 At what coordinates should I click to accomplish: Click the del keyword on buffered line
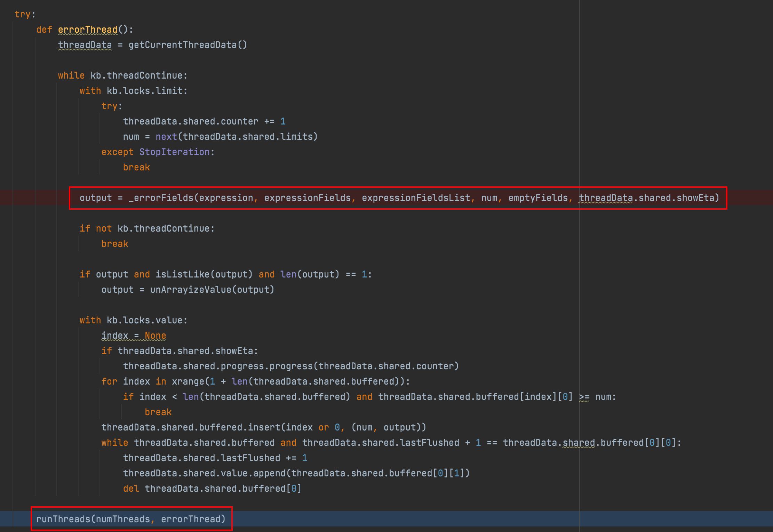[131, 489]
